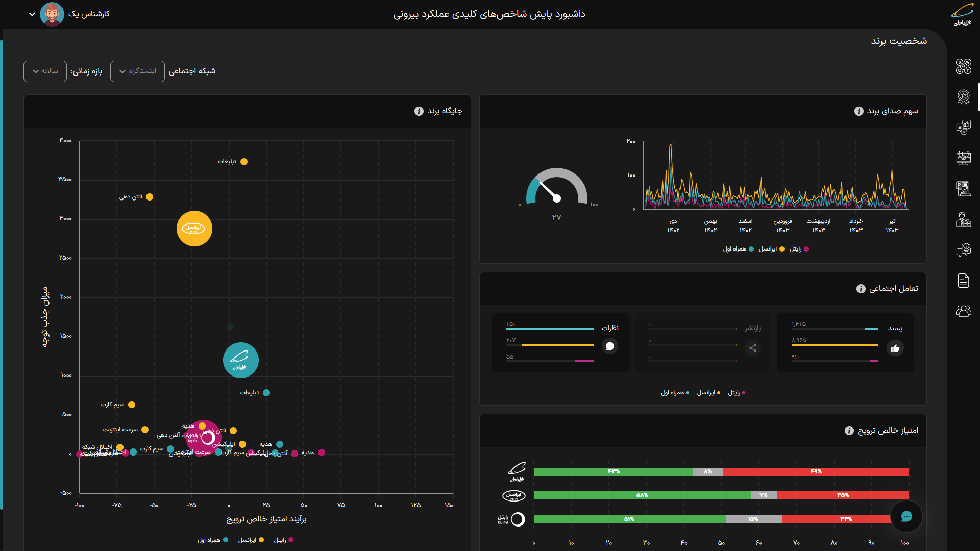Viewport: 980px width, 551px height.
Task: Click gray 15% segment of Rightel bar
Action: (754, 519)
